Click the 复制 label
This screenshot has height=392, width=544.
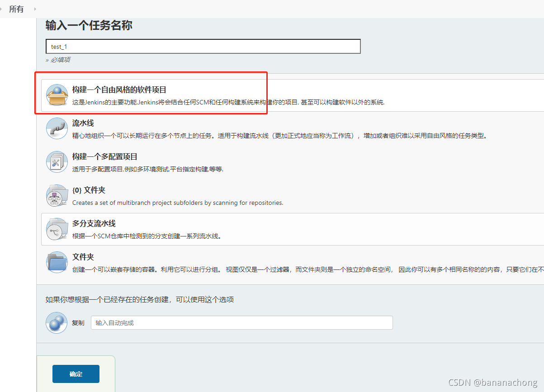pyautogui.click(x=78, y=323)
